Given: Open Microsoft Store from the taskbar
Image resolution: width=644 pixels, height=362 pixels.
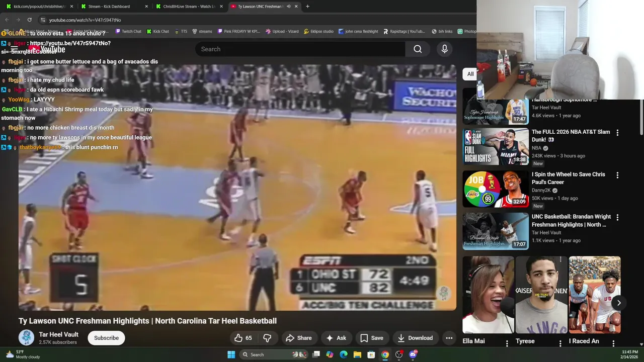Looking at the screenshot, I should pyautogui.click(x=371, y=354).
